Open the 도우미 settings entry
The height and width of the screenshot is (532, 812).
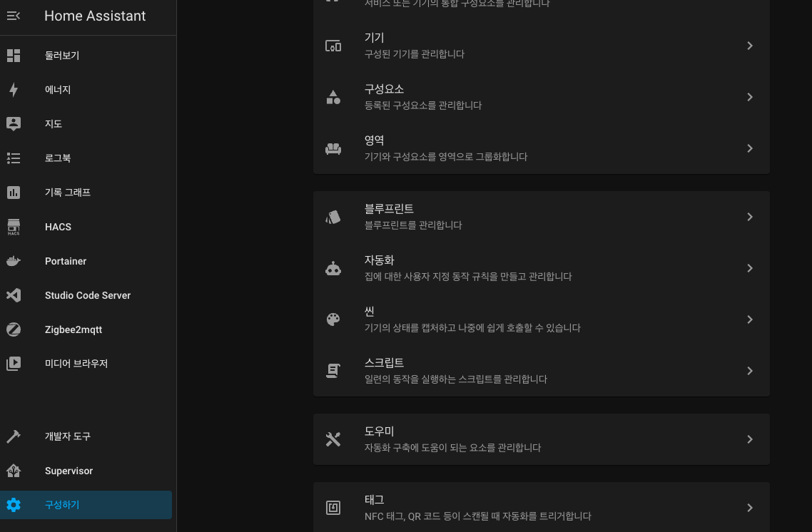pyautogui.click(x=541, y=439)
